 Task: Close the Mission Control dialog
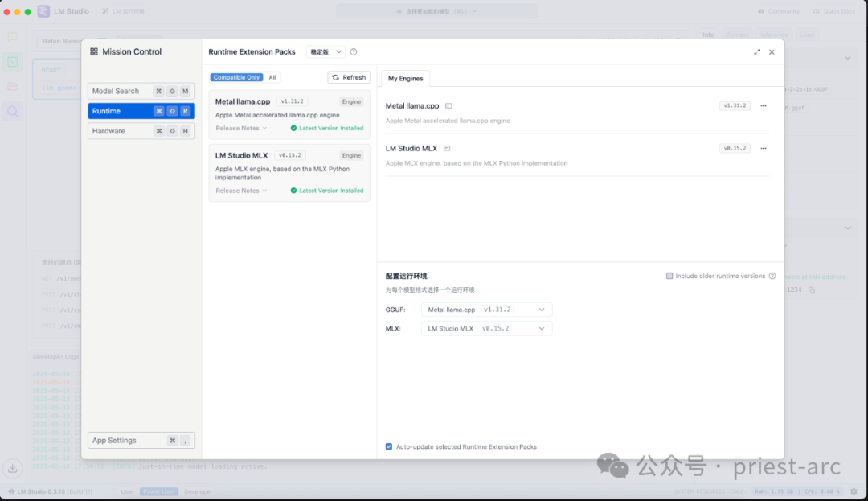click(x=772, y=52)
